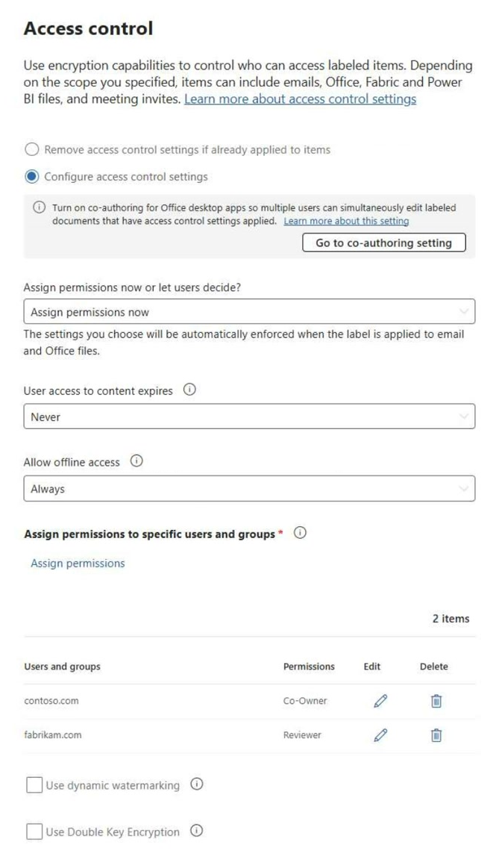Image resolution: width=499 pixels, height=868 pixels.
Task: Edit permissions for contoso.com
Action: coord(380,701)
